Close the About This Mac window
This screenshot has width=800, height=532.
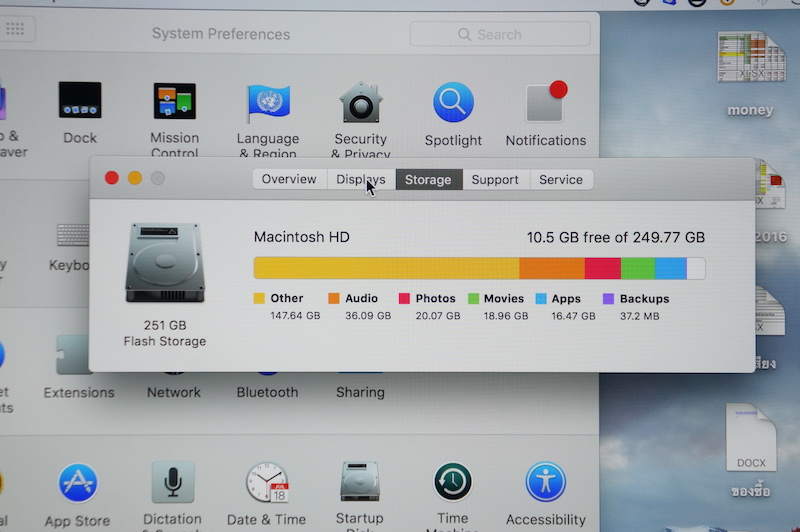(112, 178)
